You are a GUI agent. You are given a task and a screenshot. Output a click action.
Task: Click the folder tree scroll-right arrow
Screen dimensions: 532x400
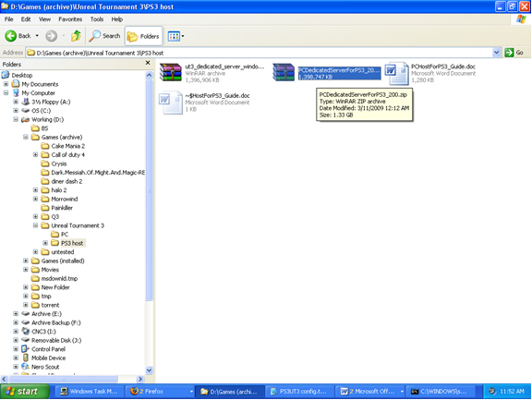140,379
